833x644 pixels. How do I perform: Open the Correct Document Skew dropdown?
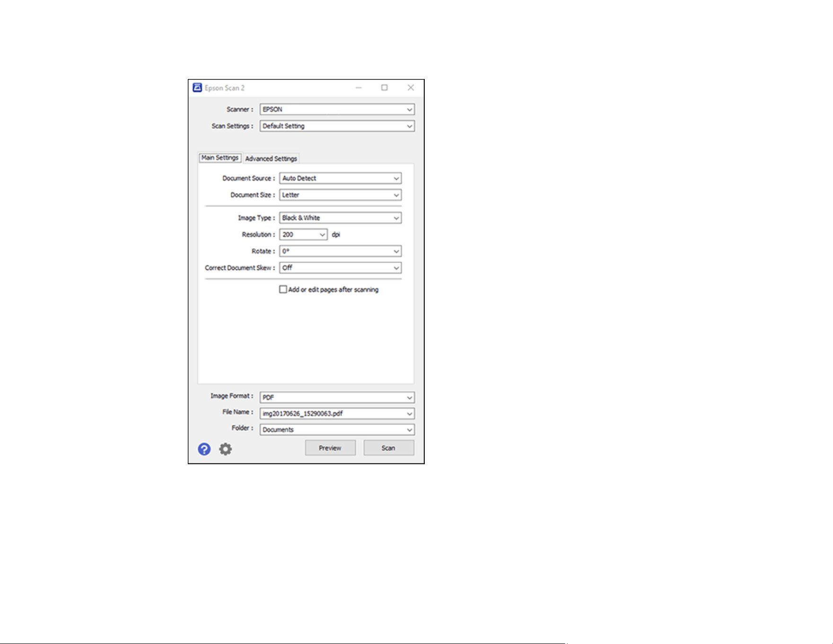coord(341,267)
